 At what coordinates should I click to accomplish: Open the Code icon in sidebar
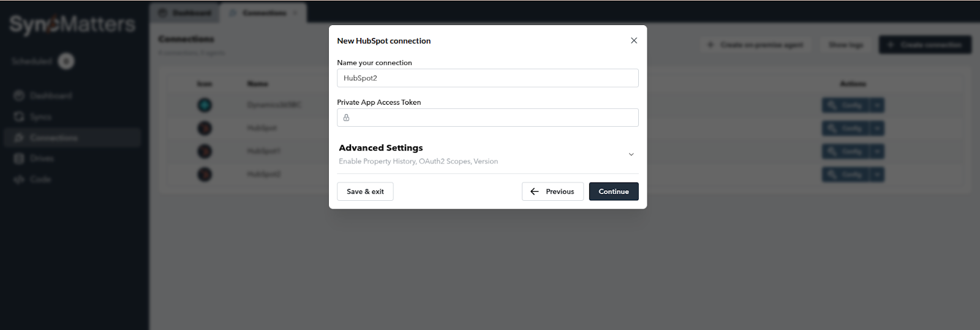pyautogui.click(x=19, y=179)
